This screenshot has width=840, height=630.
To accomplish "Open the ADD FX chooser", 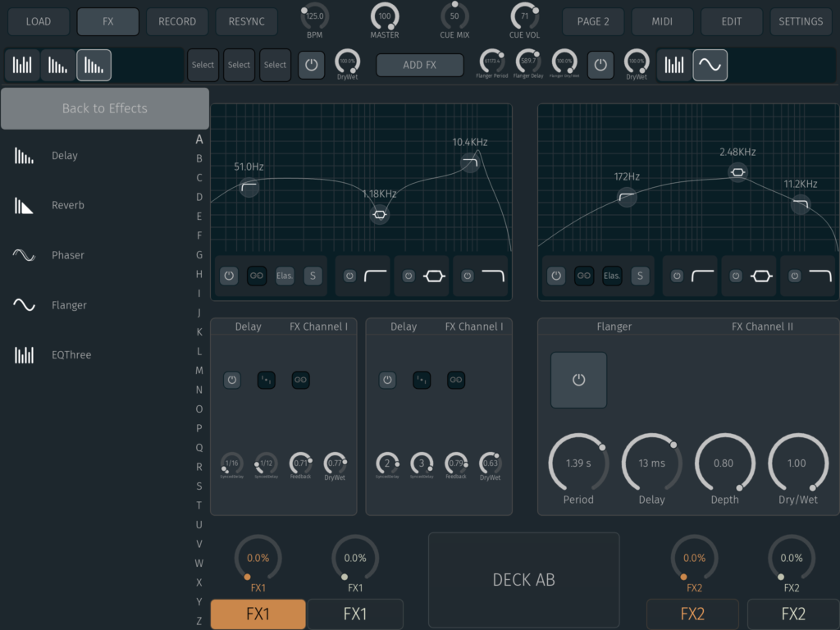I will pyautogui.click(x=419, y=65).
